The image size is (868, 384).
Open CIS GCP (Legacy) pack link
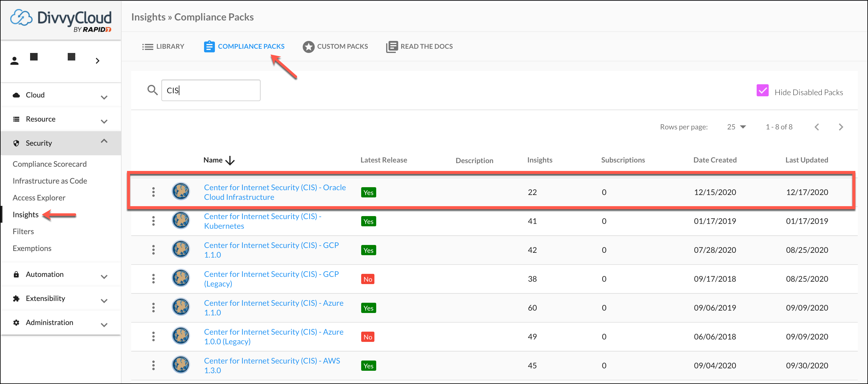coord(271,279)
